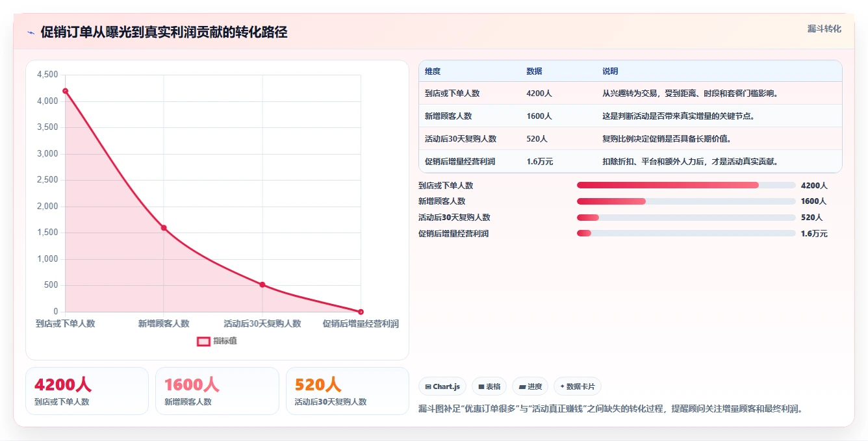
Task: Click the 活动后30天复购人数 progress bar
Action: point(686,218)
